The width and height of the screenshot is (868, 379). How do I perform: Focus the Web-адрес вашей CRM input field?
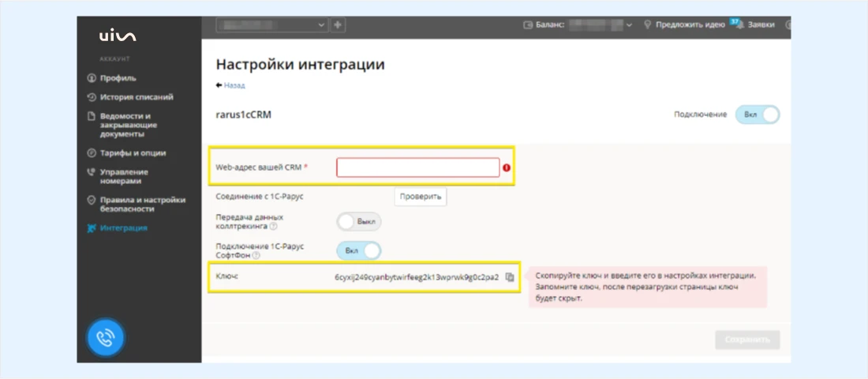tap(418, 167)
